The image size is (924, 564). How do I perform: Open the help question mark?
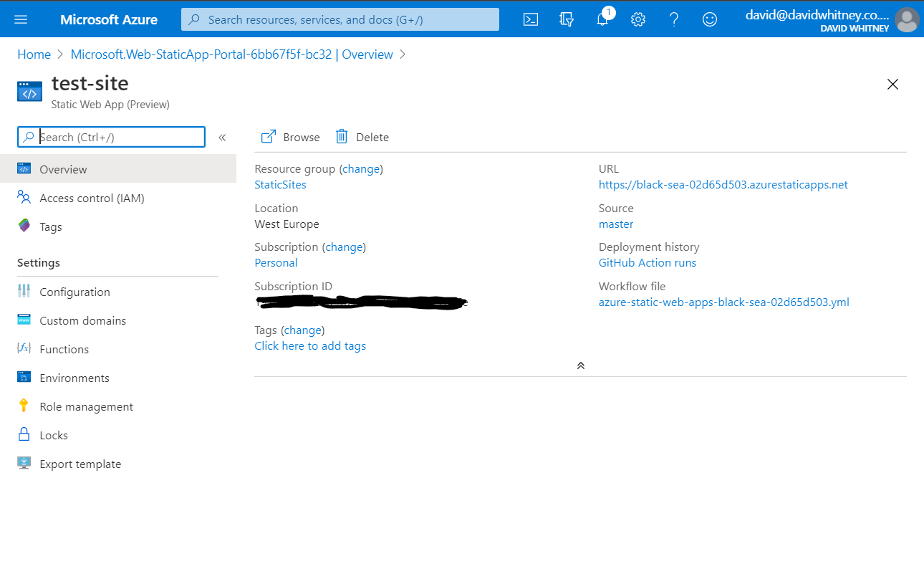[x=674, y=19]
